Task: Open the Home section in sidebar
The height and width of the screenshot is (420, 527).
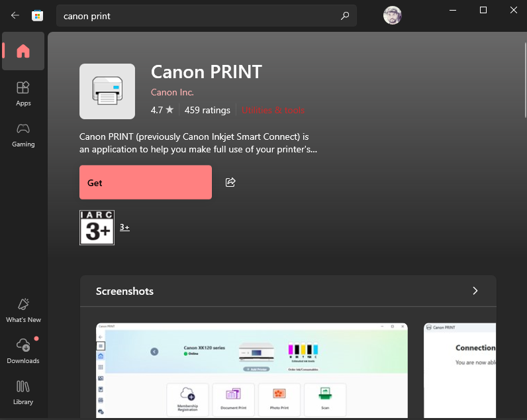Action: tap(23, 51)
